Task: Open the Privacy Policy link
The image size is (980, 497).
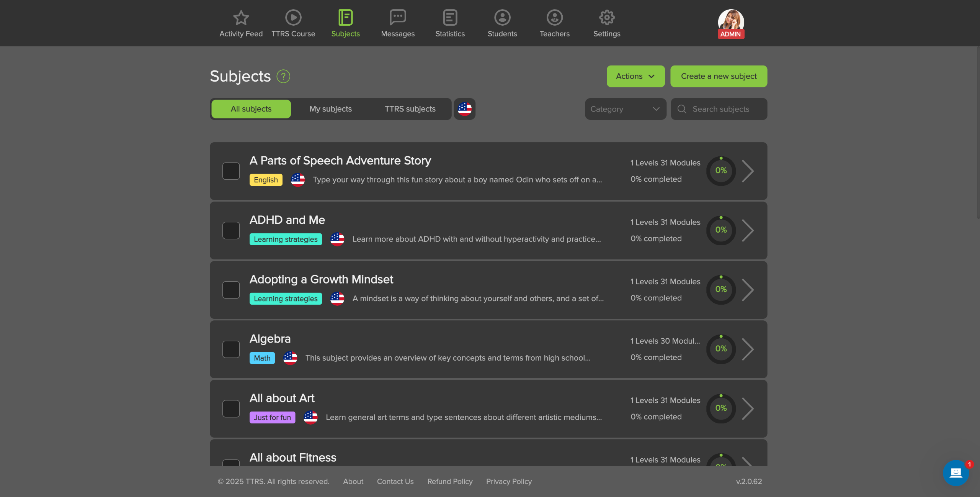Action: pos(509,481)
